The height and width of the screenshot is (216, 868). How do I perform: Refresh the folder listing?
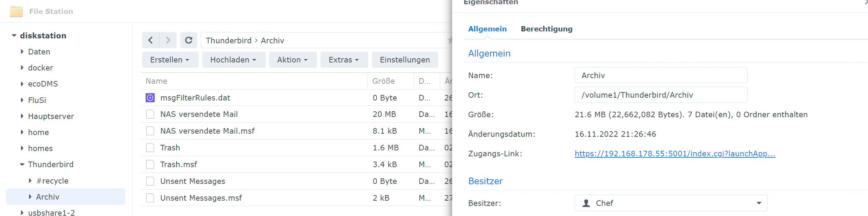[189, 40]
